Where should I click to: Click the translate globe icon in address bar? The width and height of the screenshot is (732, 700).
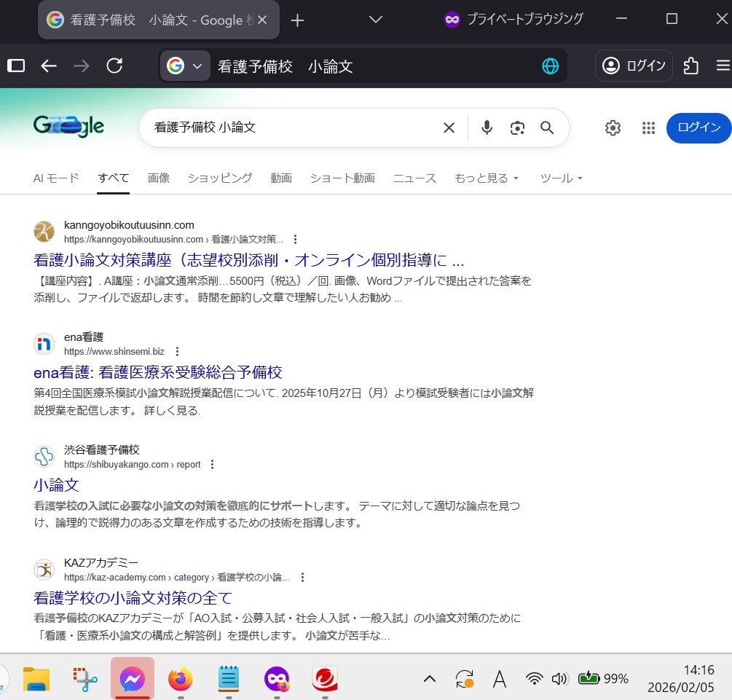(x=550, y=66)
